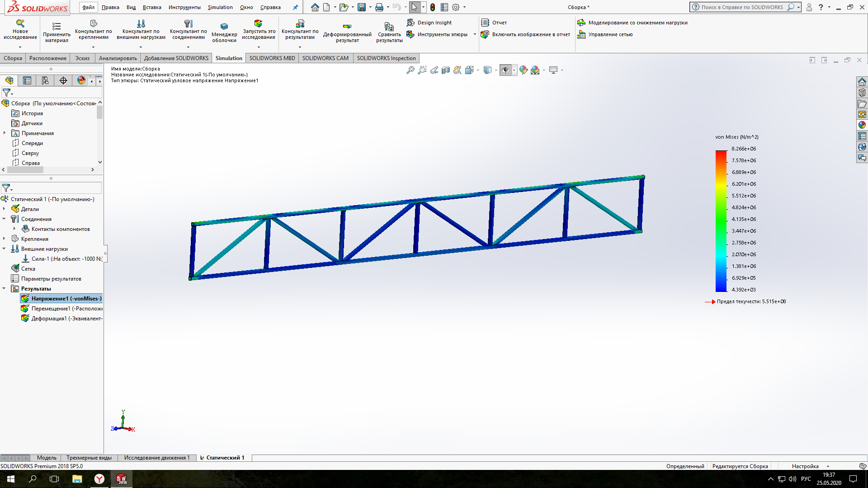The width and height of the screenshot is (868, 488).
Task: Click Apply Scene icon
Action: (x=535, y=70)
